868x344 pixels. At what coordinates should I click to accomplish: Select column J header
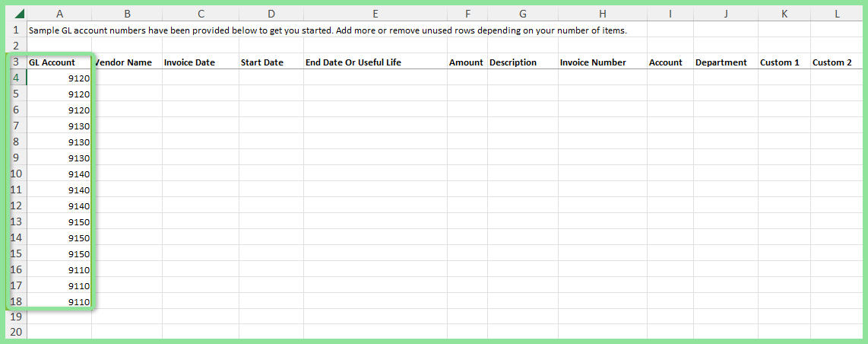click(726, 13)
